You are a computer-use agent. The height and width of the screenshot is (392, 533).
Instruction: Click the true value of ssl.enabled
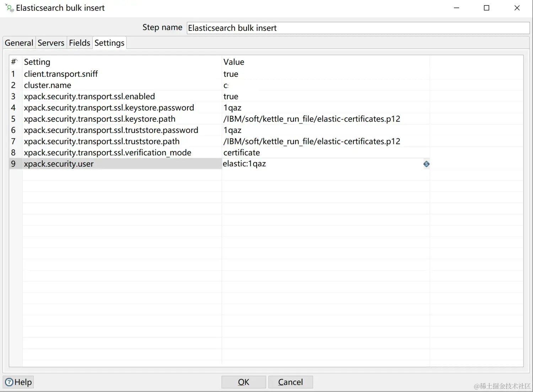(325, 97)
